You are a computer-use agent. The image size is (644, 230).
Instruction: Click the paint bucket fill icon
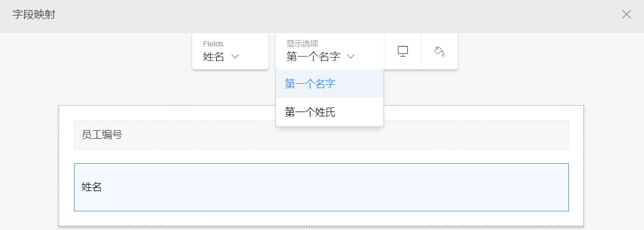[x=439, y=51]
